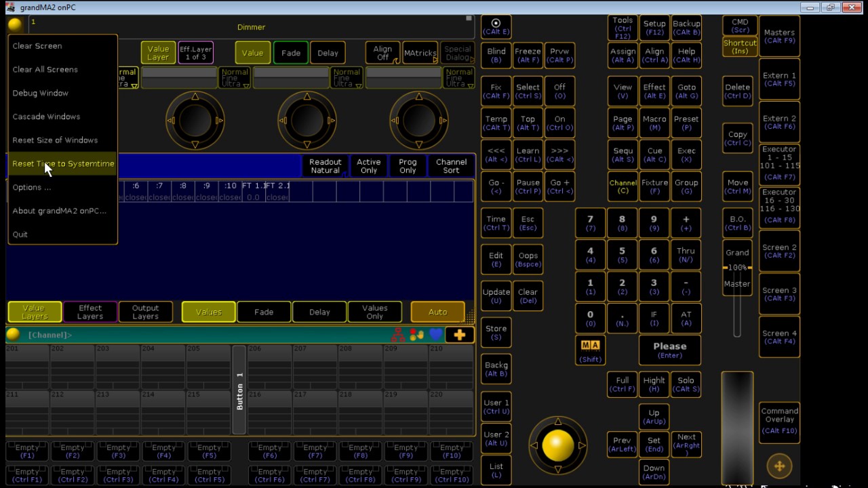The image size is (868, 488).
Task: Click the yellow trackball center
Action: pos(557,445)
